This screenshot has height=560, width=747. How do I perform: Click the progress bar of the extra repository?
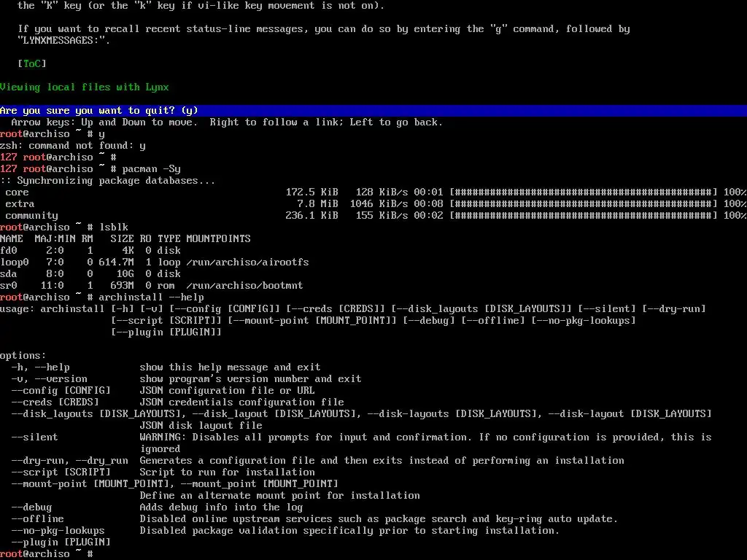(x=584, y=204)
